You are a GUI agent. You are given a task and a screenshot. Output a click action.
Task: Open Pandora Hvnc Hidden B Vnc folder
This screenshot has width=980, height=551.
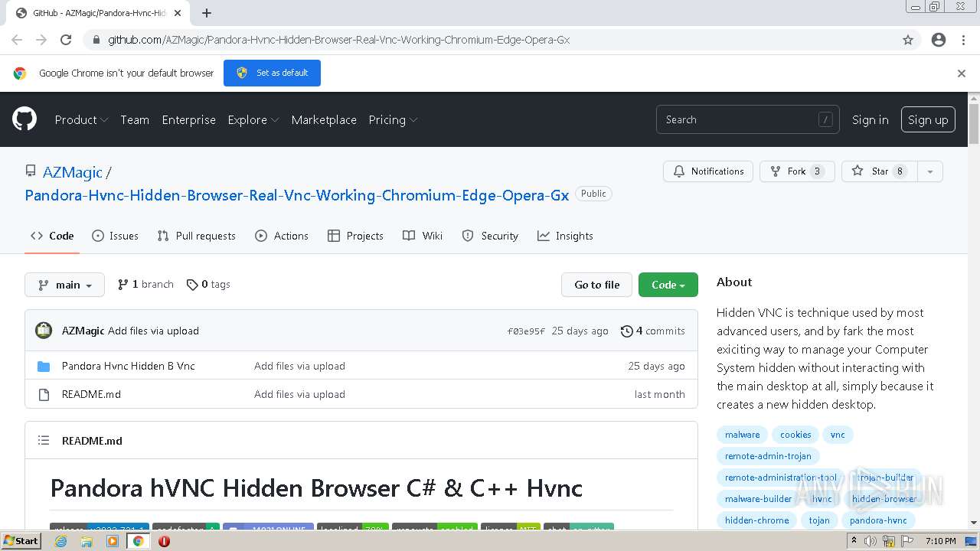128,366
